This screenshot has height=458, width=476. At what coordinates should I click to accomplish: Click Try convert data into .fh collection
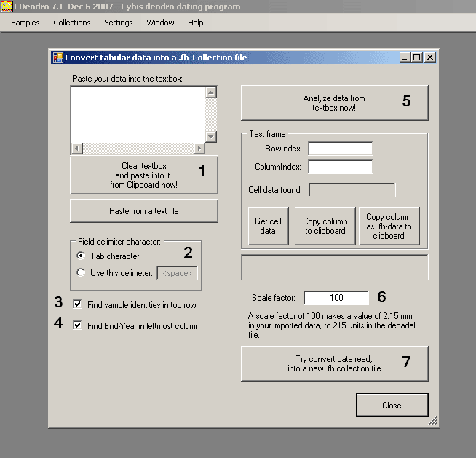335,363
